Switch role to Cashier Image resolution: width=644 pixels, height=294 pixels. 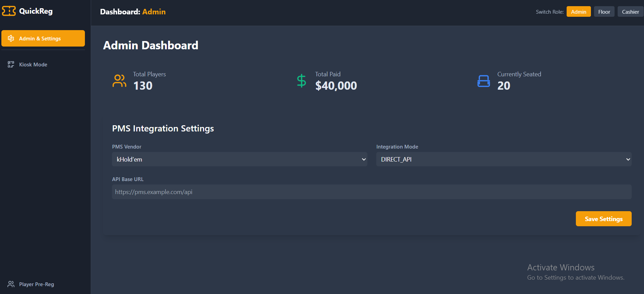coord(630,12)
